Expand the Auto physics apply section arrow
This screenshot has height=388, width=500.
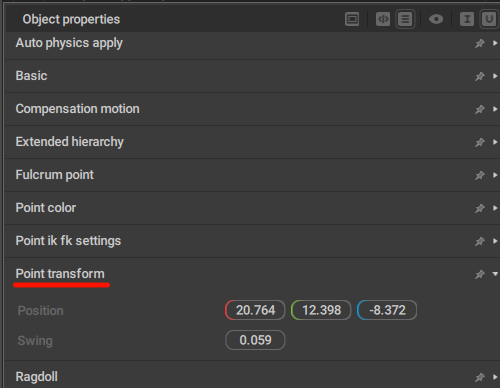pyautogui.click(x=495, y=43)
